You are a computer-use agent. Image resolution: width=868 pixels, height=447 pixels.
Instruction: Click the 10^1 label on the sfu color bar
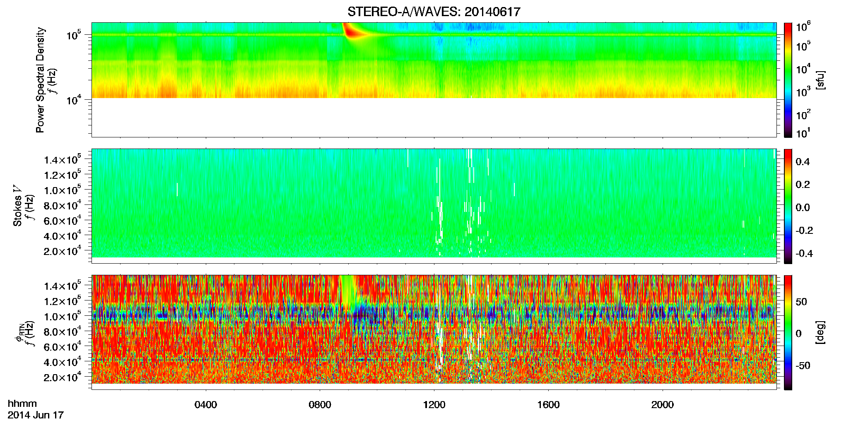click(x=803, y=133)
